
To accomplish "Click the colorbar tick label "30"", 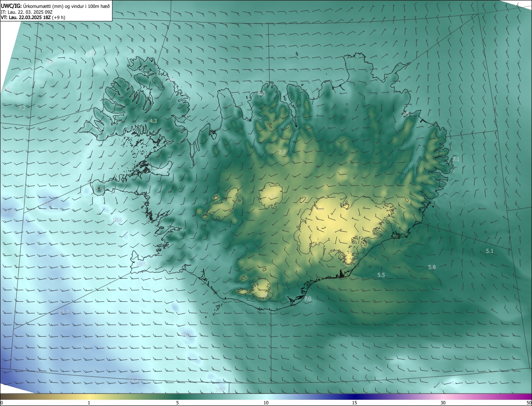I will click(x=443, y=403).
